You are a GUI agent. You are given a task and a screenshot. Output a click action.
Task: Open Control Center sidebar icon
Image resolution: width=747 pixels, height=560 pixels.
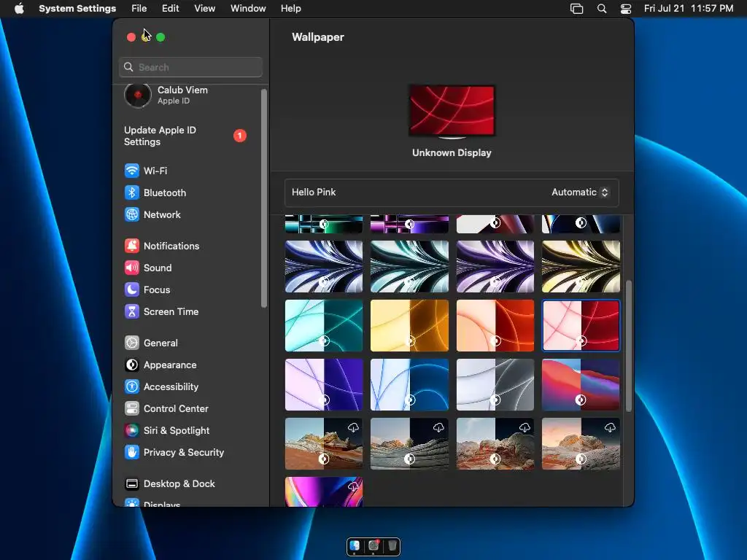point(132,408)
